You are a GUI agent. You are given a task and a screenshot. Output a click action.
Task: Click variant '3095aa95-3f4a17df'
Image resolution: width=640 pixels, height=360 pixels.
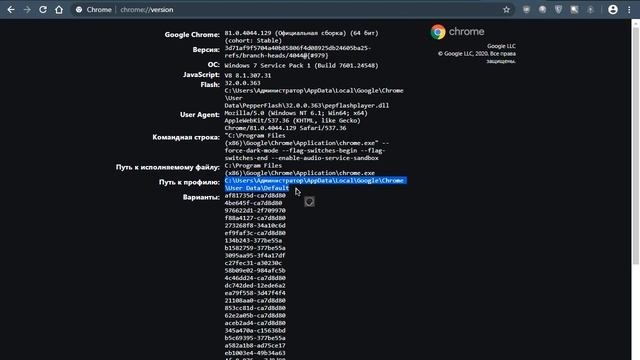tap(255, 256)
